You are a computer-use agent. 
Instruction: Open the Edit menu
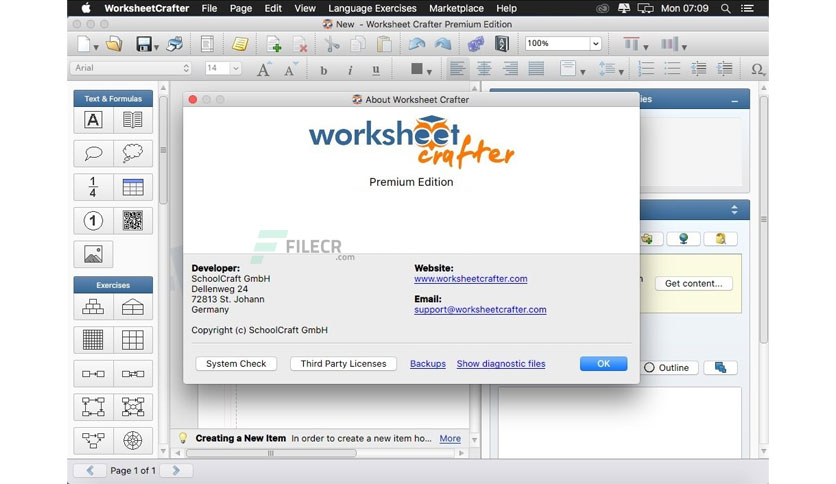tap(273, 8)
